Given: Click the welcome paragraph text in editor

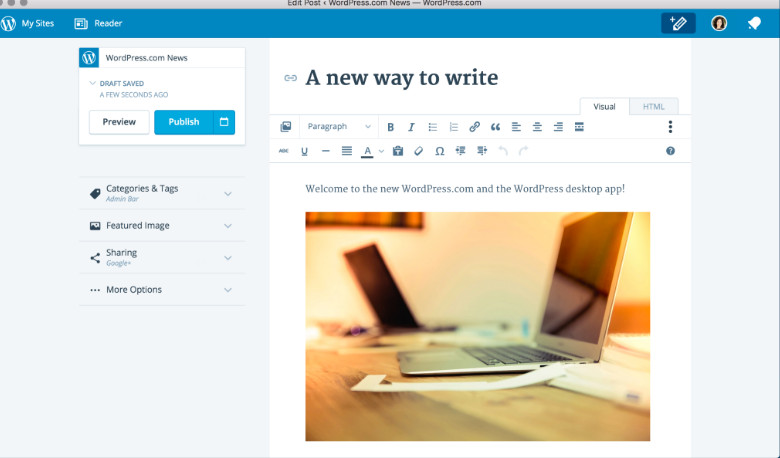Looking at the screenshot, I should coord(465,189).
